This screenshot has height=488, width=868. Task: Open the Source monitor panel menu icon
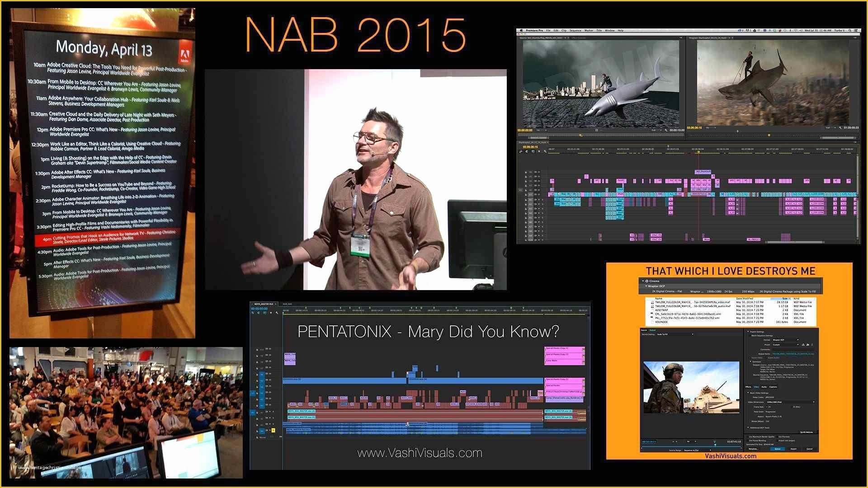681,38
